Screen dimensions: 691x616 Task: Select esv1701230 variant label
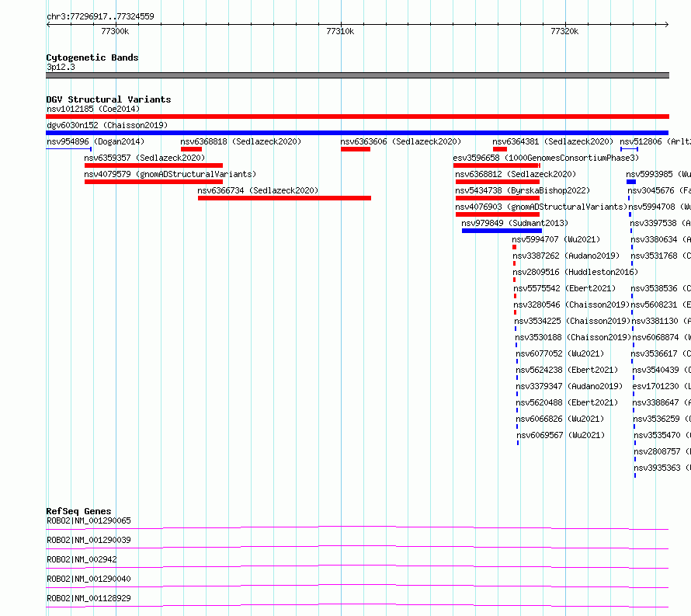(x=661, y=386)
